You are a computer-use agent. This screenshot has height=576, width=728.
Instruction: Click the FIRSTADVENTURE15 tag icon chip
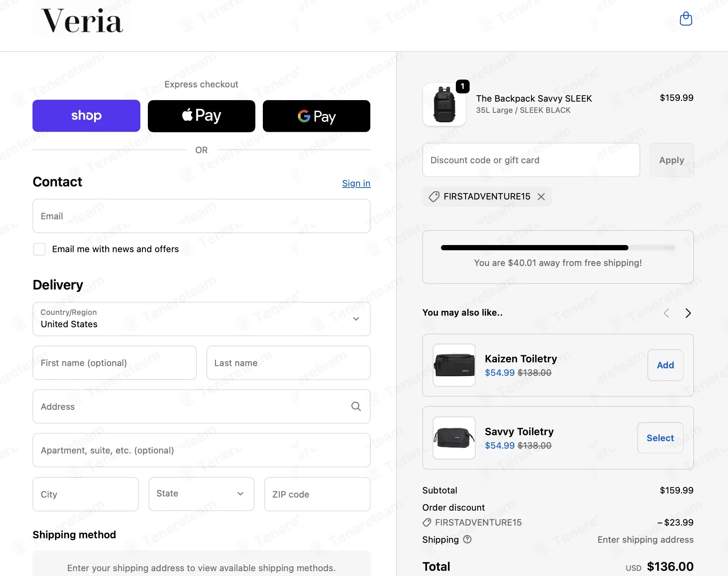pyautogui.click(x=434, y=196)
